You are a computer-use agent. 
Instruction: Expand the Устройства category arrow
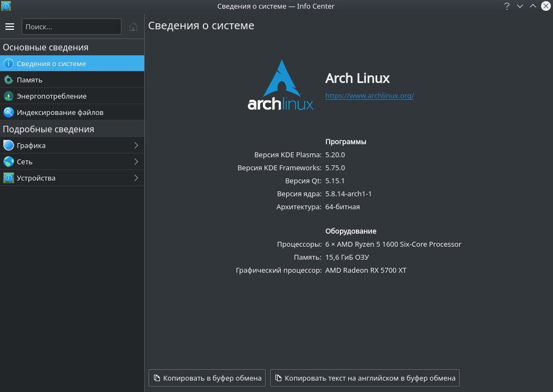pyautogui.click(x=136, y=178)
